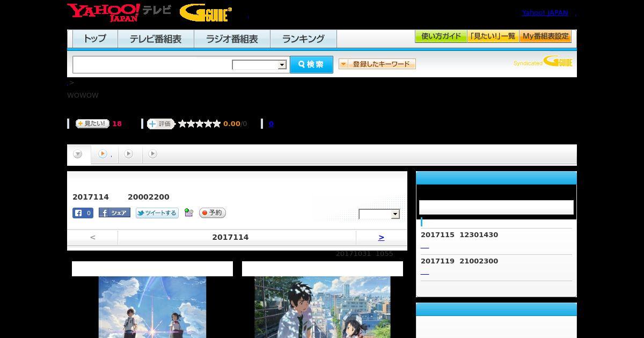Viewport: 644px width, 338px height.
Task: Open the ラジオ番組表 tab
Action: click(x=232, y=39)
